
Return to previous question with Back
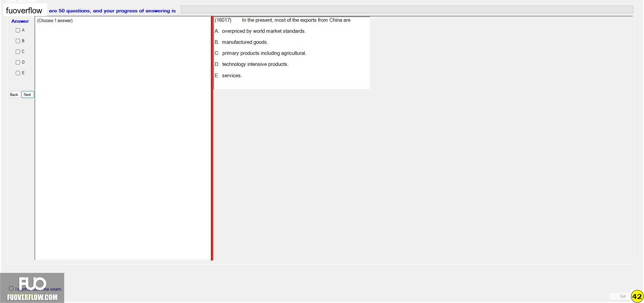click(x=14, y=95)
